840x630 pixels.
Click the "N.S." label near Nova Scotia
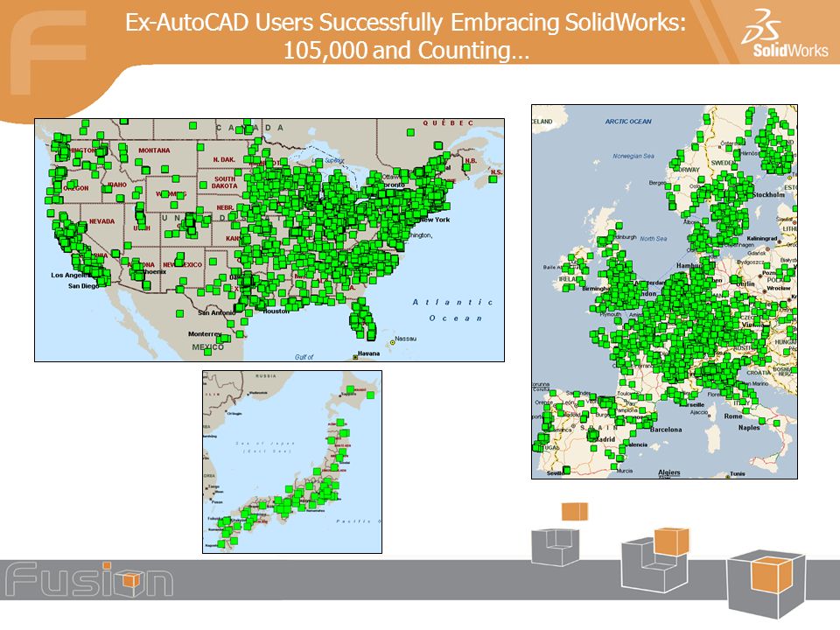click(x=497, y=172)
